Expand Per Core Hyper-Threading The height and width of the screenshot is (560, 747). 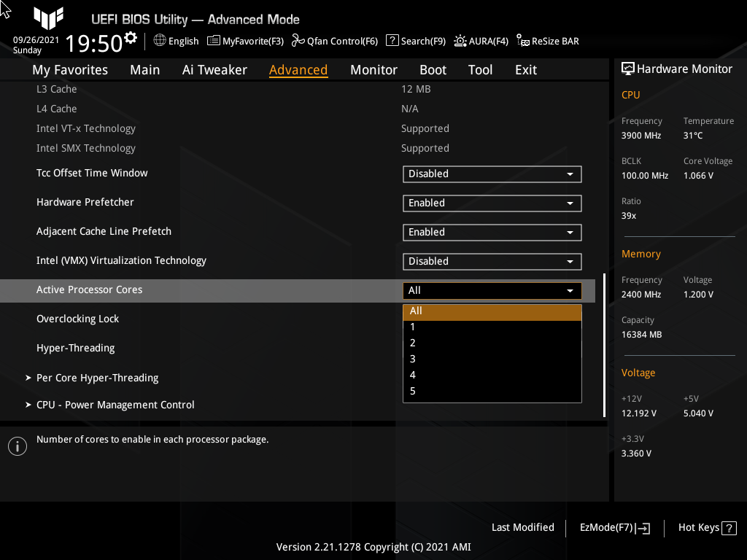[x=97, y=378]
